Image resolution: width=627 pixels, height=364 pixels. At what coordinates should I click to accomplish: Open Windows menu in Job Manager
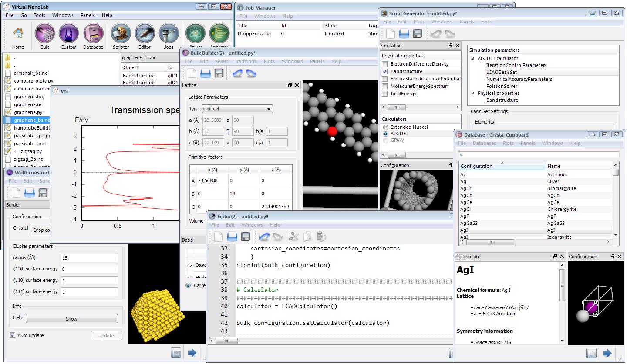(x=265, y=16)
